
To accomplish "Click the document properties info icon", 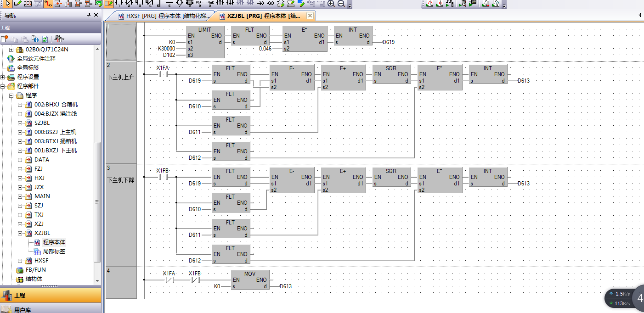I will click(35, 39).
